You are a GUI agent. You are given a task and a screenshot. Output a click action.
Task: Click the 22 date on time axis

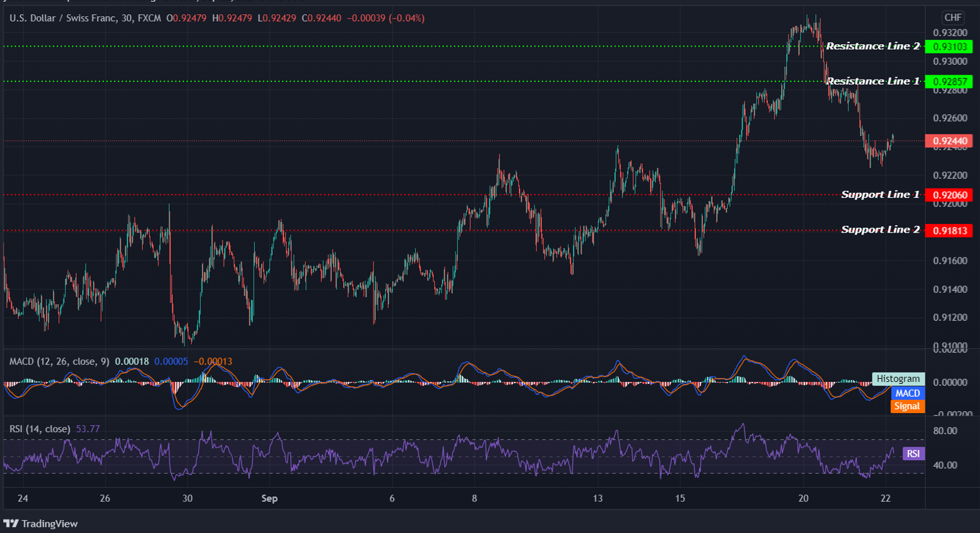[x=886, y=498]
